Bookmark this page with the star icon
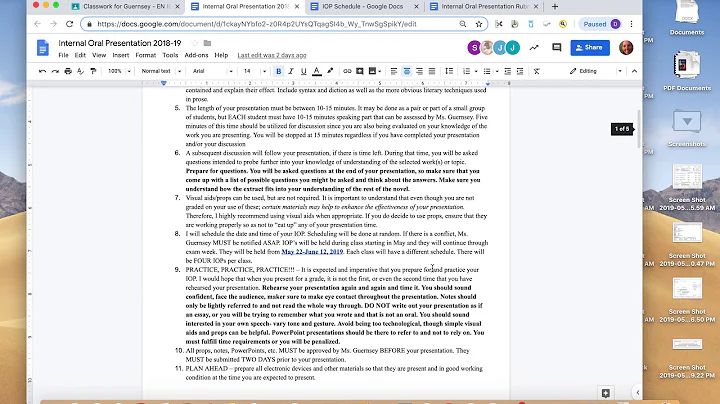Image resolution: width=720 pixels, height=404 pixels. (x=479, y=24)
